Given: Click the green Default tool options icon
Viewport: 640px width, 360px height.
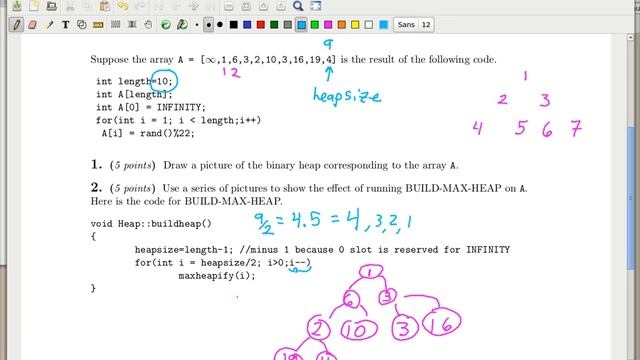Looking at the screenshot, I should pos(166,25).
